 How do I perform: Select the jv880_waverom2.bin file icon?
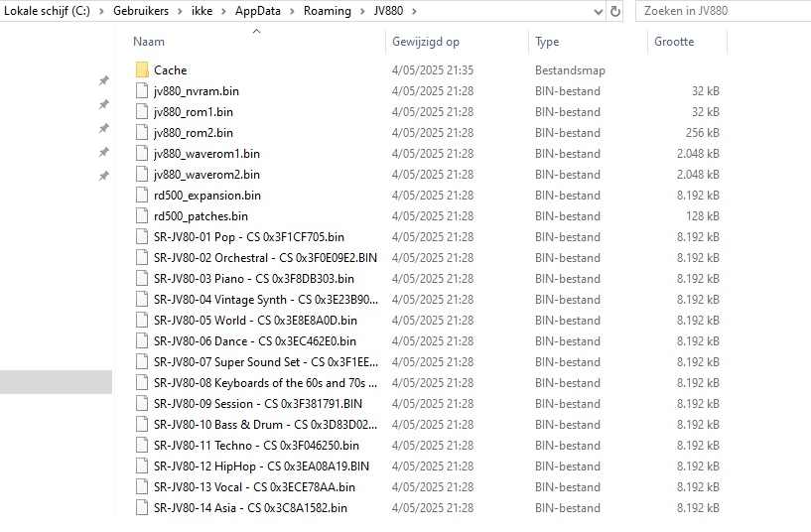pos(142,175)
